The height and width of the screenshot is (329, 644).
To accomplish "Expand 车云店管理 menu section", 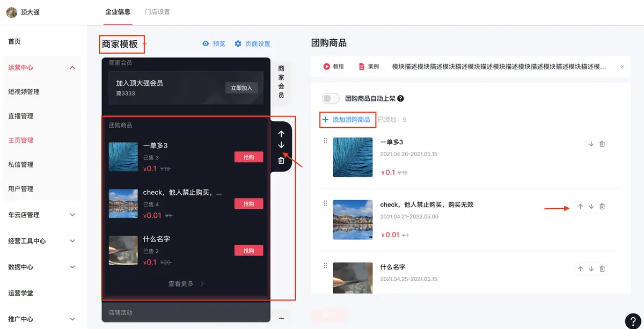I will point(72,215).
